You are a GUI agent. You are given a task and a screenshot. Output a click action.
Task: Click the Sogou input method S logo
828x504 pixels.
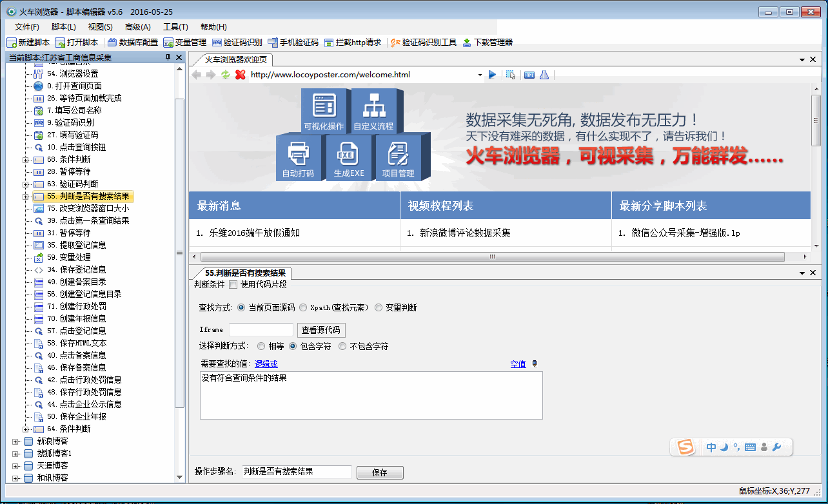click(x=685, y=447)
